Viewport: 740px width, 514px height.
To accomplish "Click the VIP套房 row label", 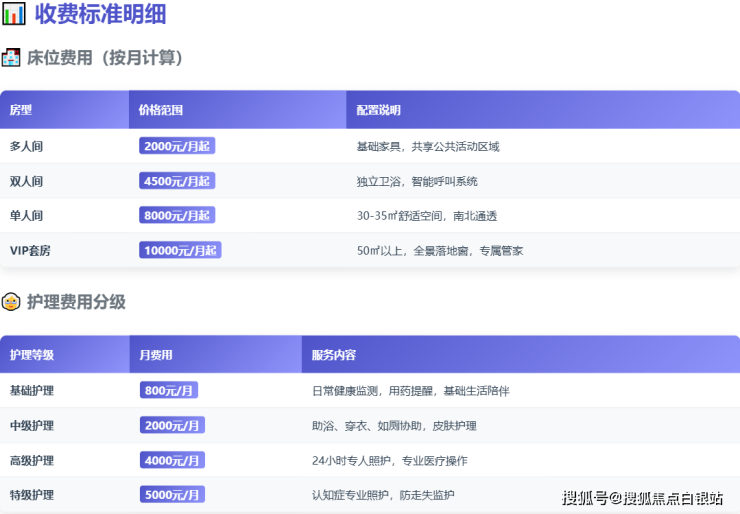I will click(x=30, y=250).
